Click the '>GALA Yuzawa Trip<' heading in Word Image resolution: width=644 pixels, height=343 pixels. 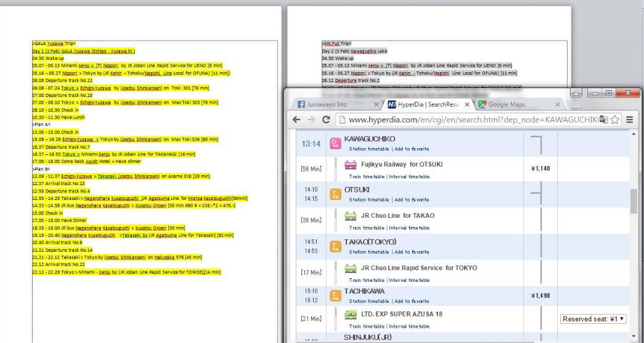point(54,43)
